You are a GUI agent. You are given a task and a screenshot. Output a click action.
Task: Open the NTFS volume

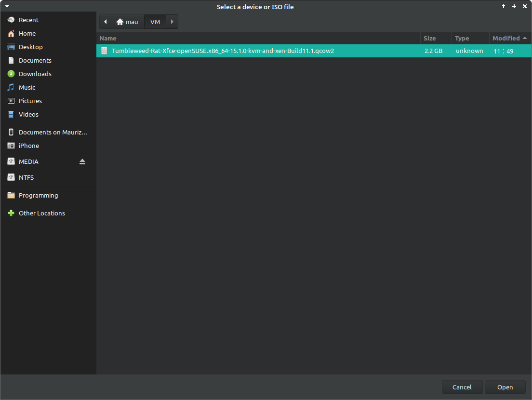click(x=26, y=177)
